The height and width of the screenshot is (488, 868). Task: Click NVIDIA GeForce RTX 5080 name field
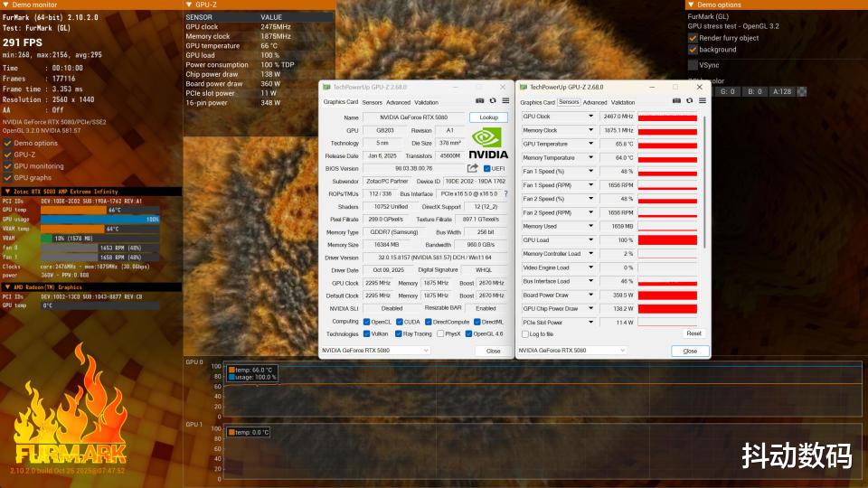pyautogui.click(x=413, y=117)
